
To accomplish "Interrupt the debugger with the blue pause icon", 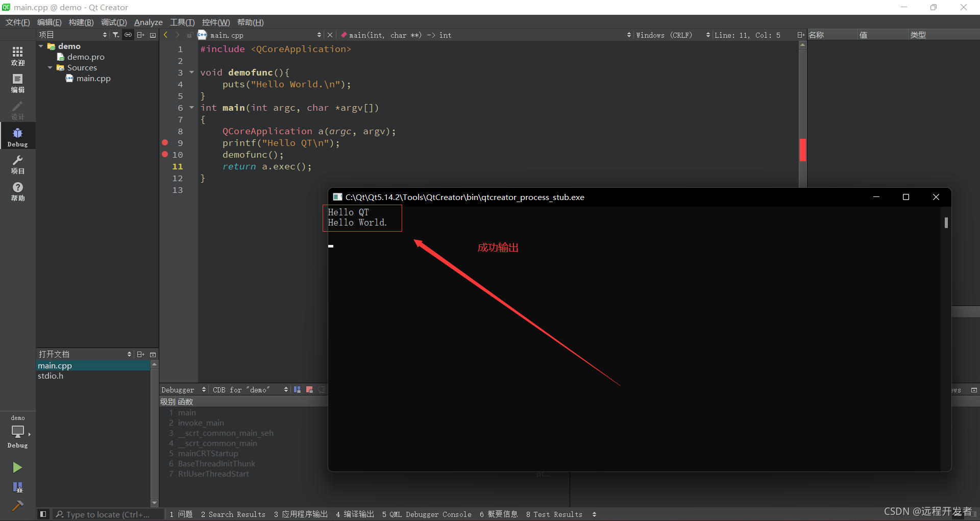I will (297, 389).
